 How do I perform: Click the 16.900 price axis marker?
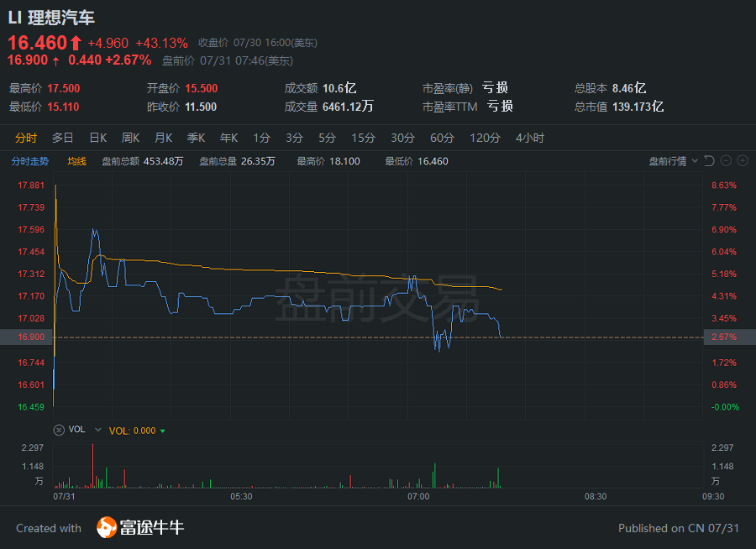[27, 337]
